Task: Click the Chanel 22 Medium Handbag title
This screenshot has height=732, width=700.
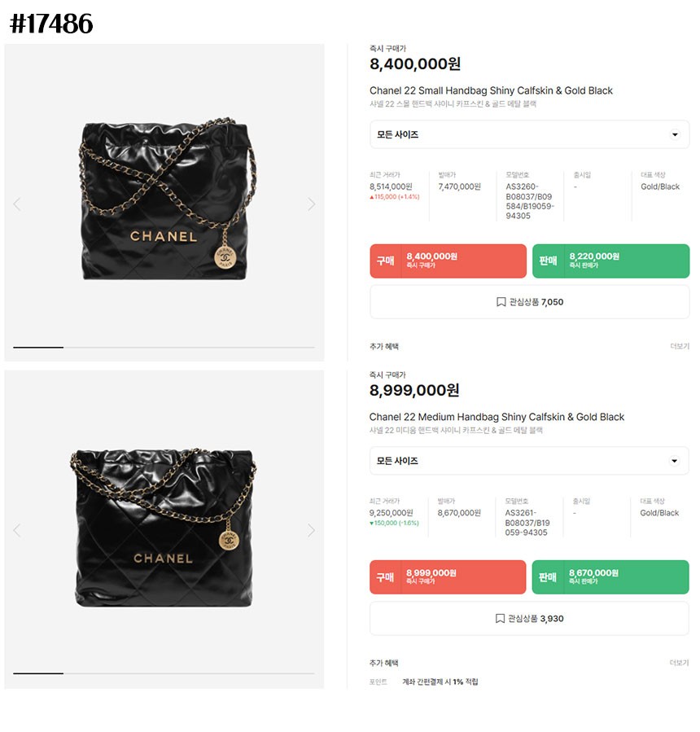Action: [x=497, y=417]
